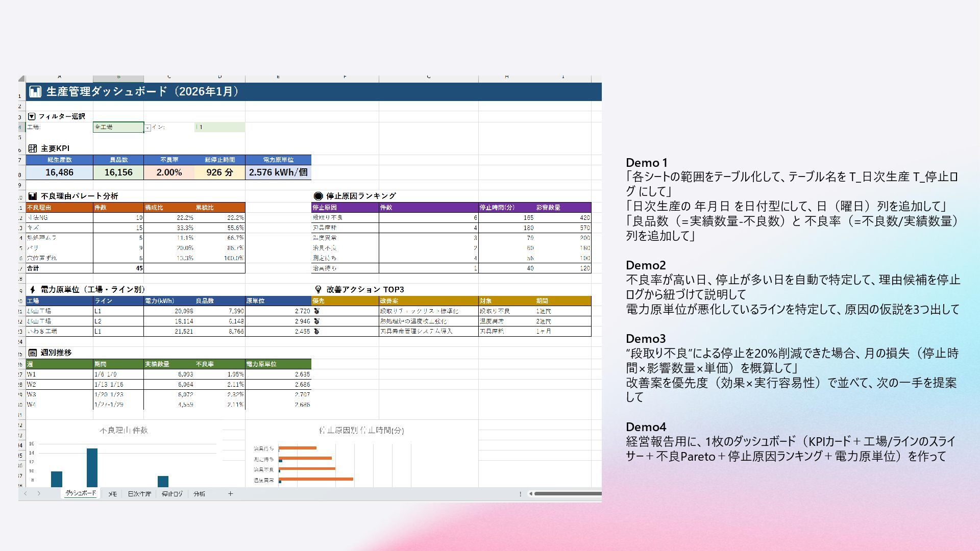Click the filter icon beside フィルター選択
The width and height of the screenshot is (980, 551).
pyautogui.click(x=32, y=117)
